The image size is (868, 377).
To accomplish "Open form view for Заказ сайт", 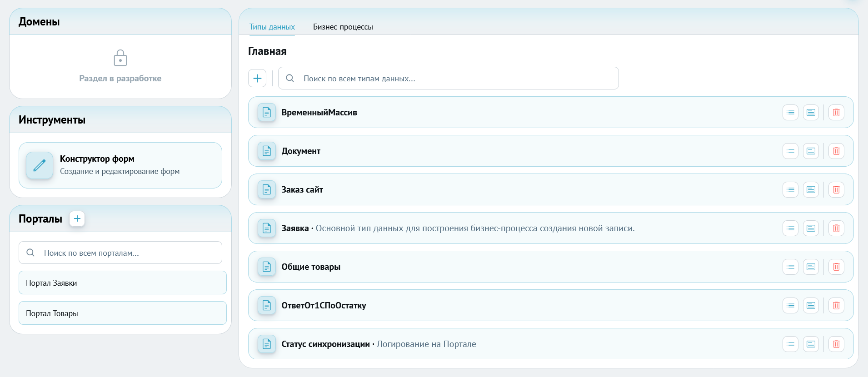I will 811,189.
